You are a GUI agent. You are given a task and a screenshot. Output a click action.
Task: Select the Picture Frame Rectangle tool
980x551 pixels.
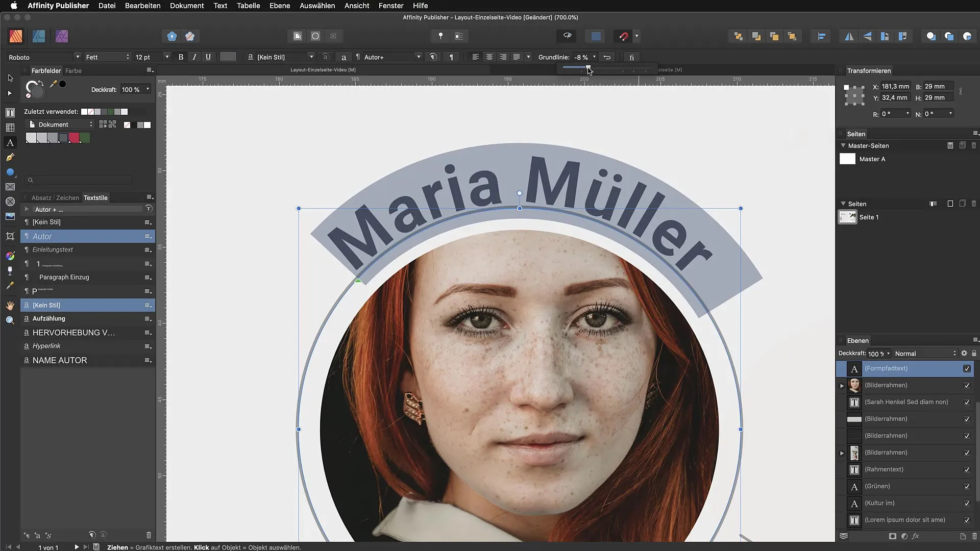[10, 187]
